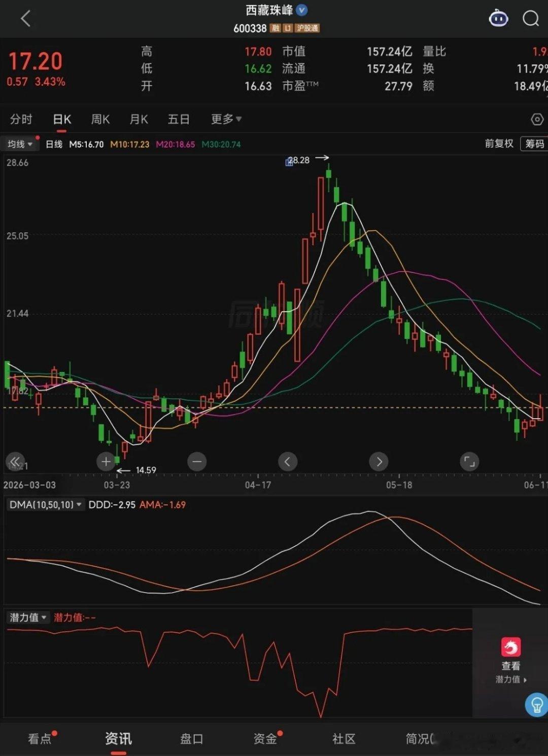Image resolution: width=548 pixels, height=756 pixels.
Task: Tap the 开 16.63 opening price value
Action: (258, 86)
